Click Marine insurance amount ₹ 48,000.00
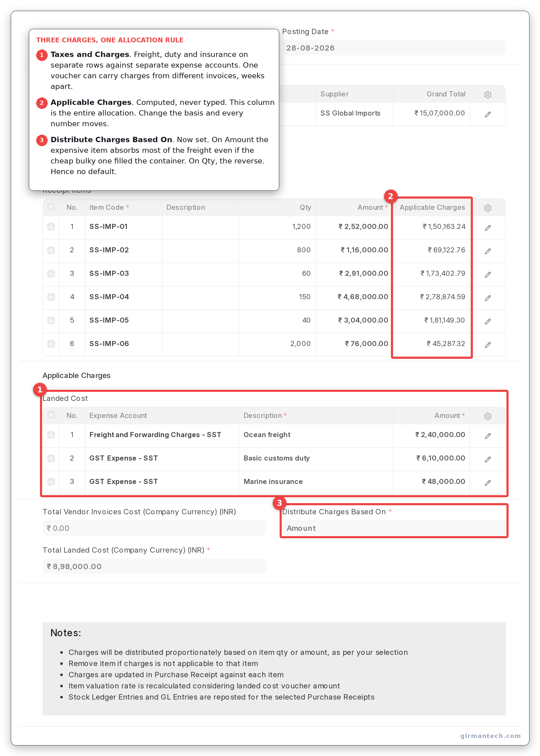The image size is (540, 756). point(444,481)
